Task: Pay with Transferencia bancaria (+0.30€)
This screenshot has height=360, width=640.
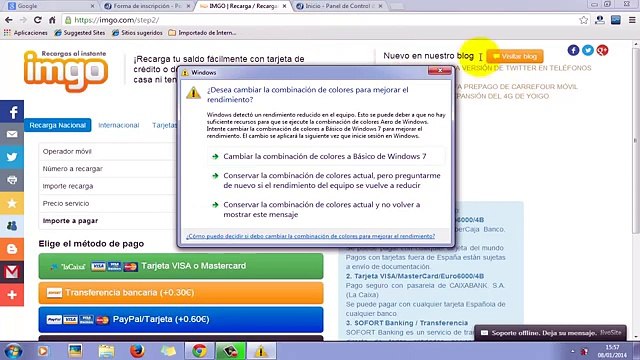Action: (181, 293)
